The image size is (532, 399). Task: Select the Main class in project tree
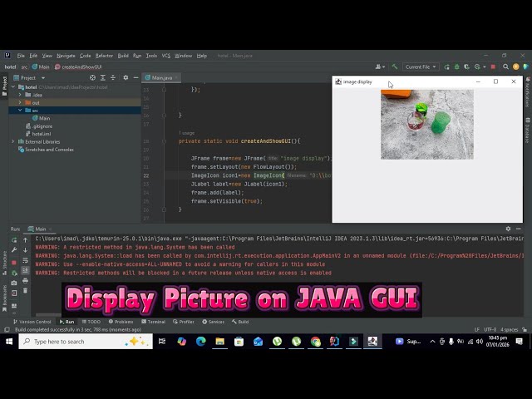(41, 118)
